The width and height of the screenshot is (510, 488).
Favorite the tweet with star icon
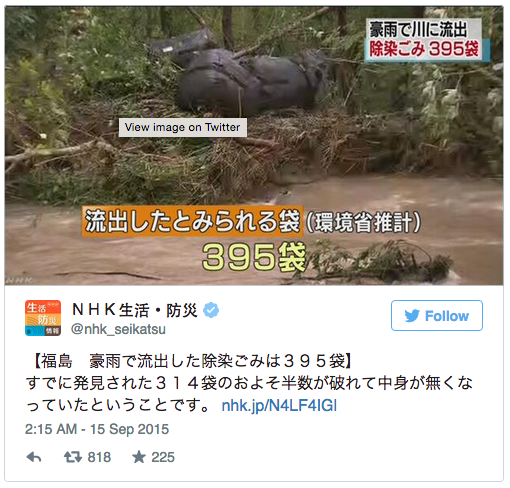pos(138,457)
